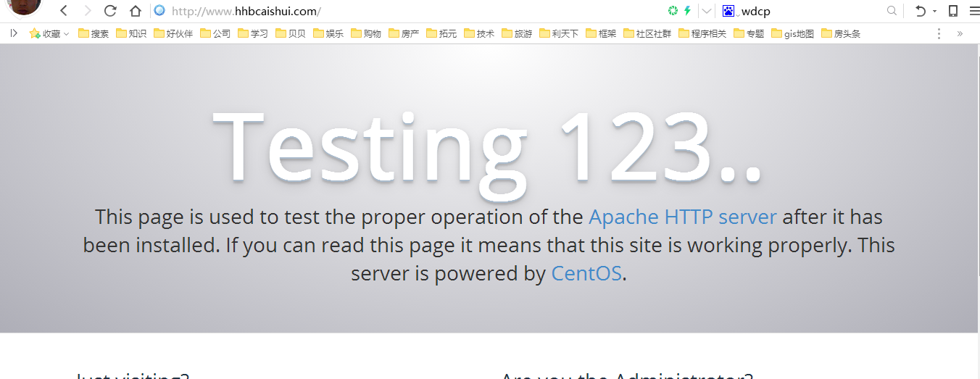Open the 程序相关 bookmark folder
The height and width of the screenshot is (379, 980).
[x=702, y=33]
